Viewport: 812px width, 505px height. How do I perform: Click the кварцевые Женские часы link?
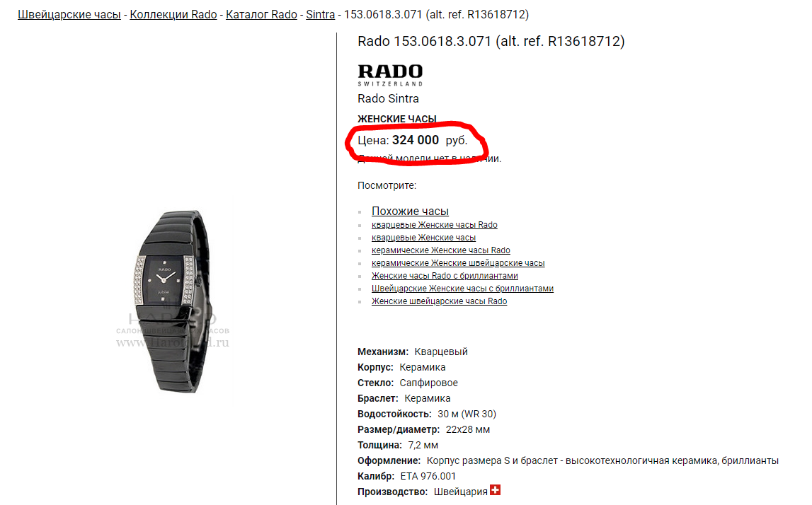[423, 238]
